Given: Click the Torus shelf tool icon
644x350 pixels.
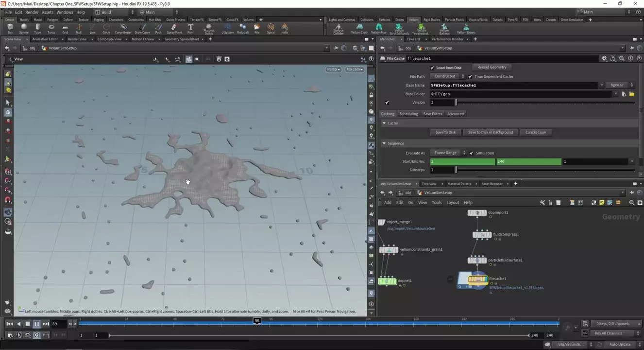Looking at the screenshot, I should coord(51,29).
